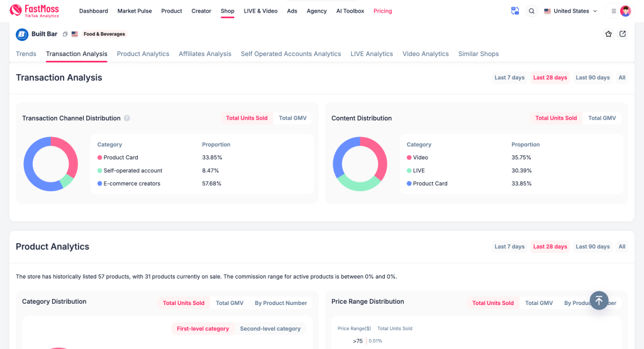644x349 pixels.
Task: Click the FastMoss logo
Action: 34,11
